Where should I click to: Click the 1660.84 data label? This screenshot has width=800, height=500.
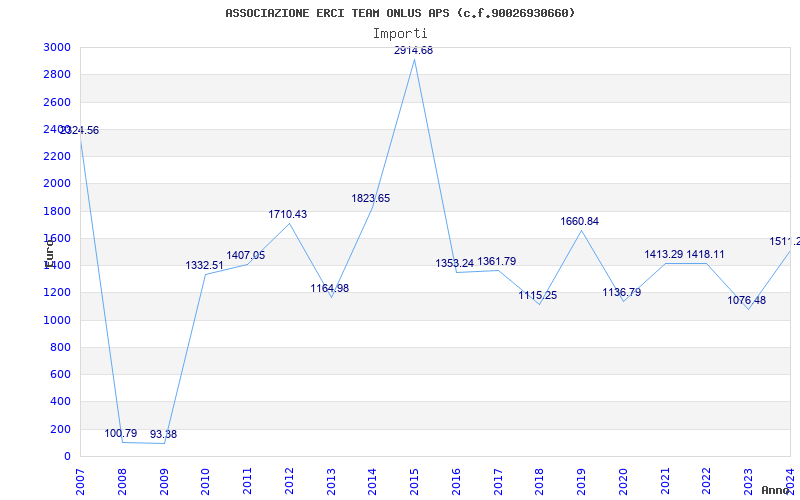(580, 221)
